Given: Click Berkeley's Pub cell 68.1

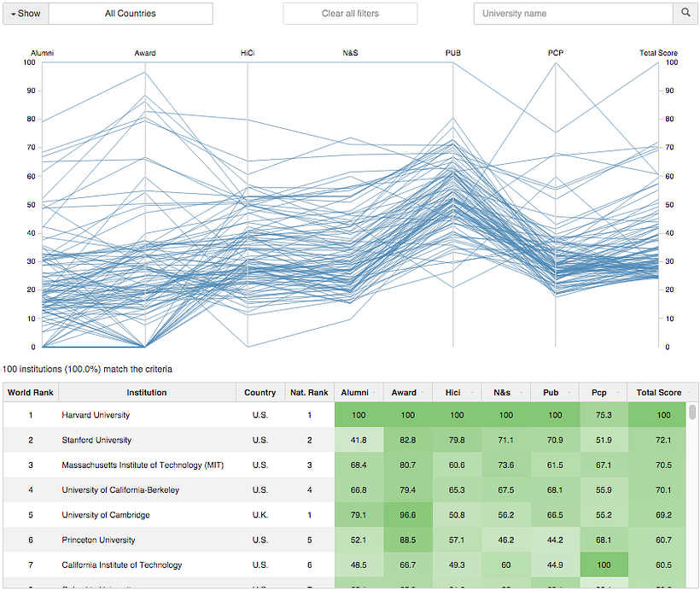Looking at the screenshot, I should point(556,490).
